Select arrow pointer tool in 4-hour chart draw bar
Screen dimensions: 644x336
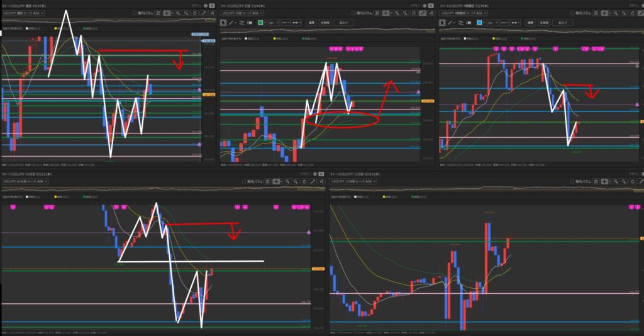pos(442,23)
